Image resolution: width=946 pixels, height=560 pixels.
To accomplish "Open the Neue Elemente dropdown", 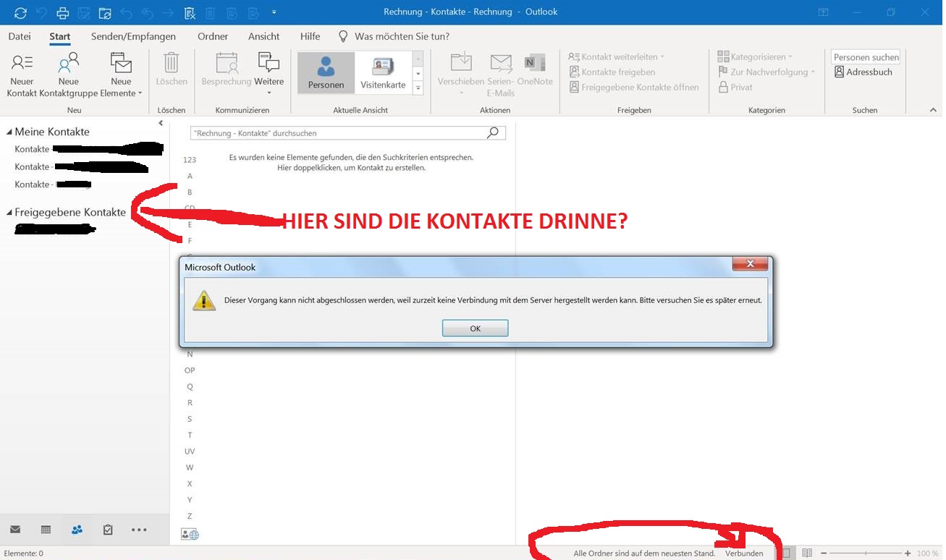I will pos(121,75).
